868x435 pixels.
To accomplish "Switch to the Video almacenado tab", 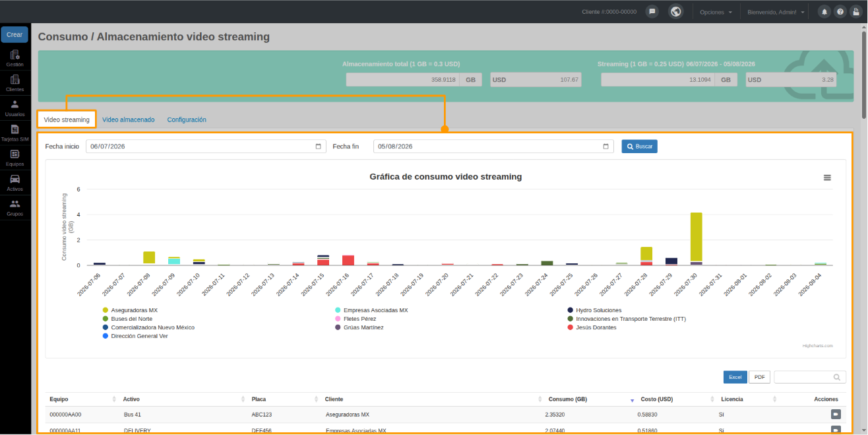I will pyautogui.click(x=129, y=119).
